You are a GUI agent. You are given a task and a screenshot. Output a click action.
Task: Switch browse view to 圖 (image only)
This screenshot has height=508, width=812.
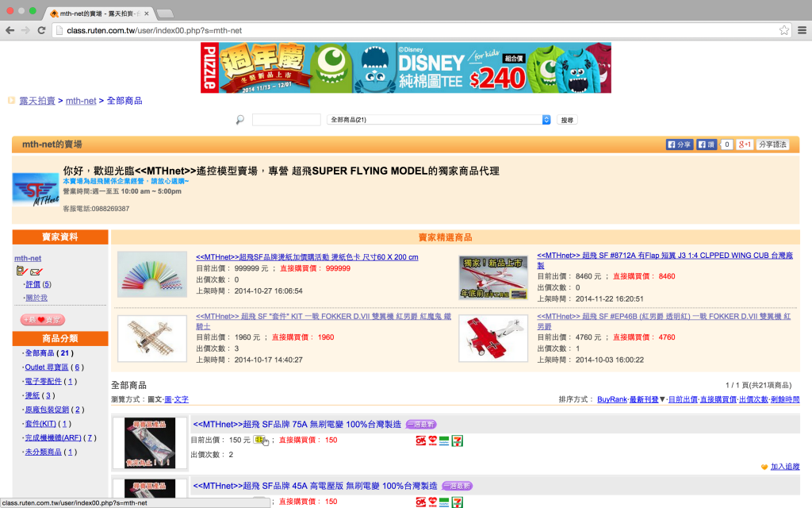(168, 400)
